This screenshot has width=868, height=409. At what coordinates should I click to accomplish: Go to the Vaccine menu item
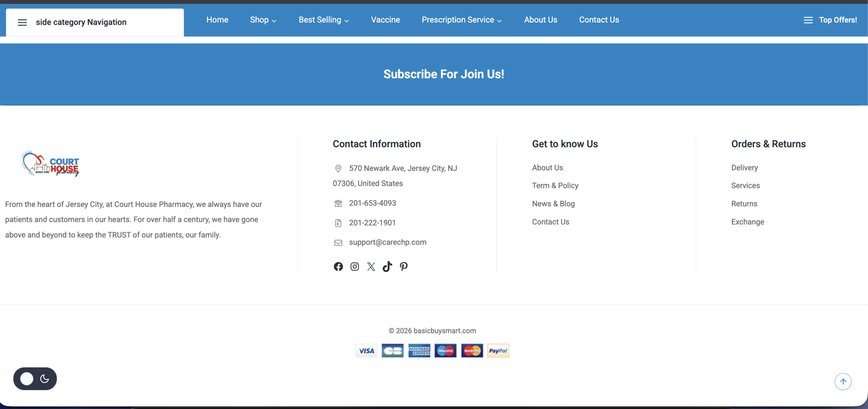pyautogui.click(x=385, y=20)
